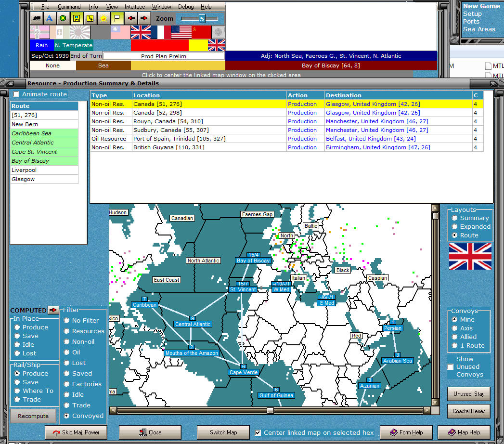The image size is (504, 444).
Task: Tick the Show Unused Convoys checkbox
Action: [451, 367]
